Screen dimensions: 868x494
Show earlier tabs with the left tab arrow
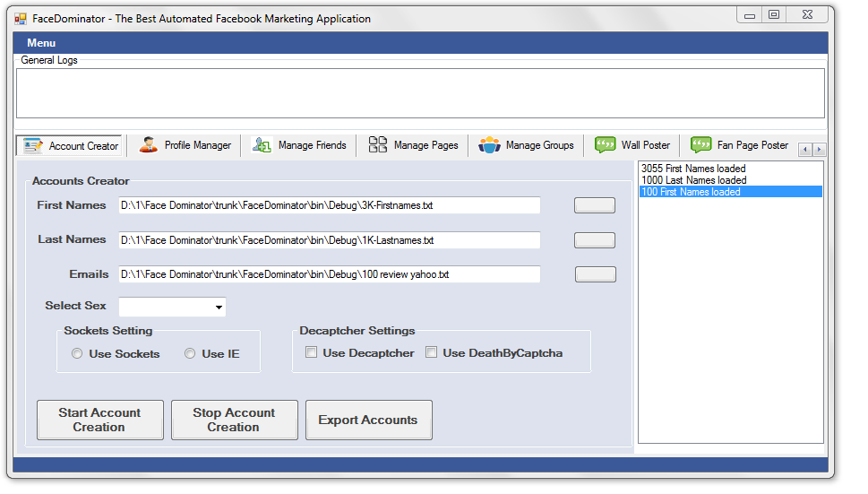[805, 150]
